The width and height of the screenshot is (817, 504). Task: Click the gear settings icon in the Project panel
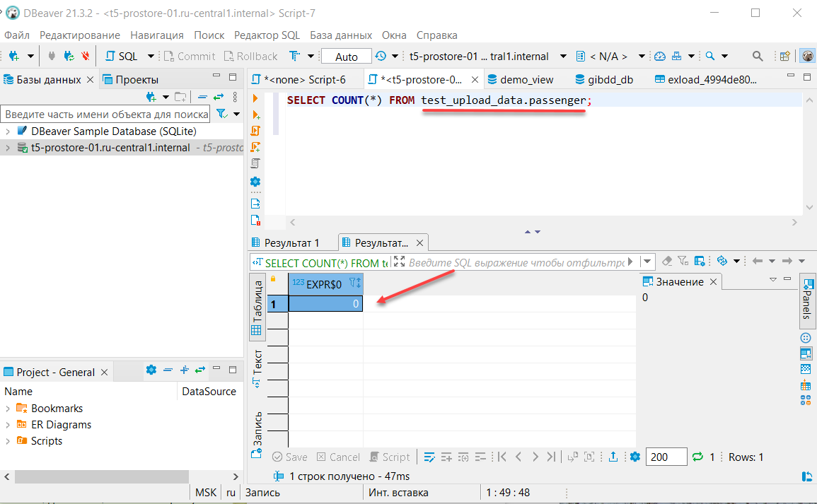pos(151,370)
